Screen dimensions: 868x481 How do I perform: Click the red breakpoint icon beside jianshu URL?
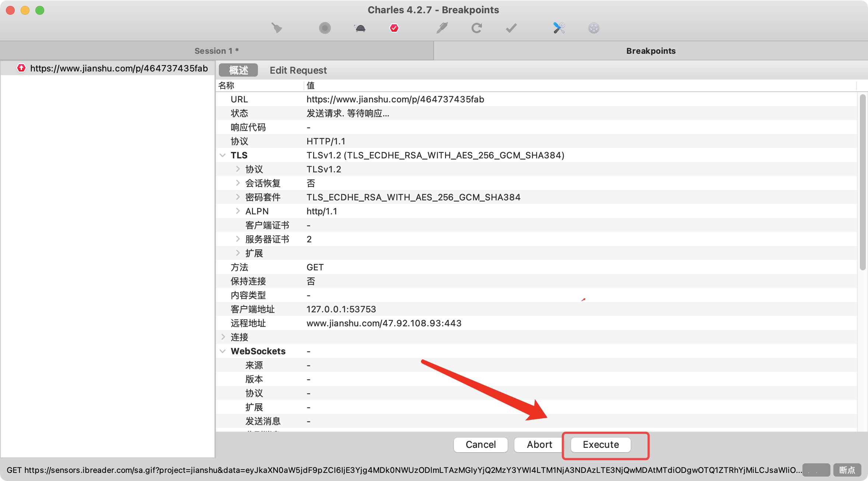point(21,68)
